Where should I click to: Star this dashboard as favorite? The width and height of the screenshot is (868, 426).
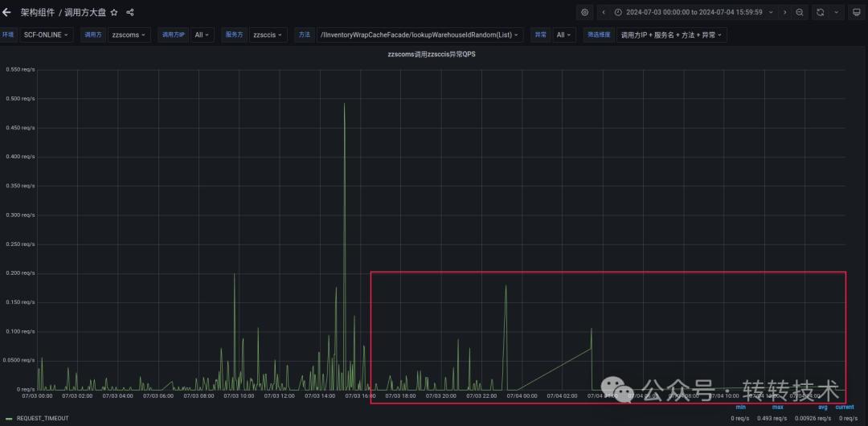click(114, 12)
